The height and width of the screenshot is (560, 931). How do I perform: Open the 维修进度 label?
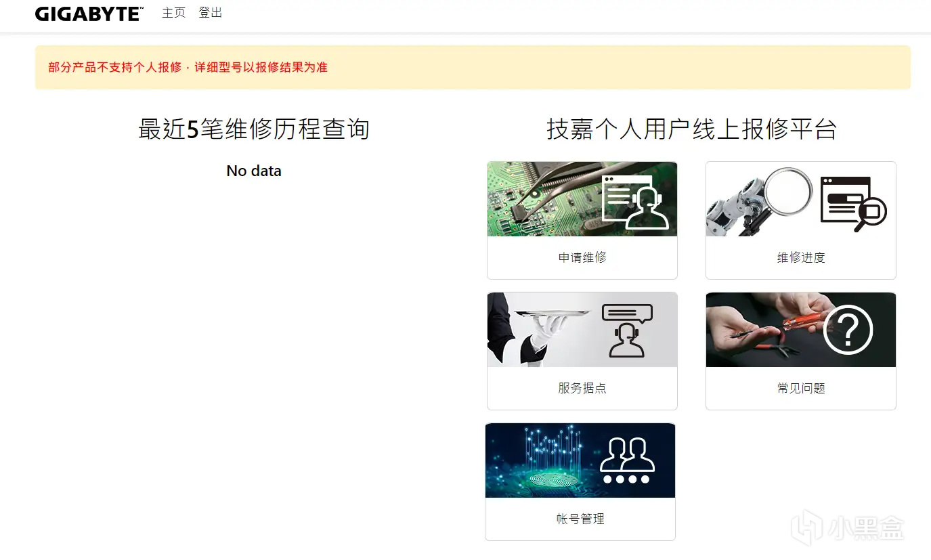pos(801,257)
